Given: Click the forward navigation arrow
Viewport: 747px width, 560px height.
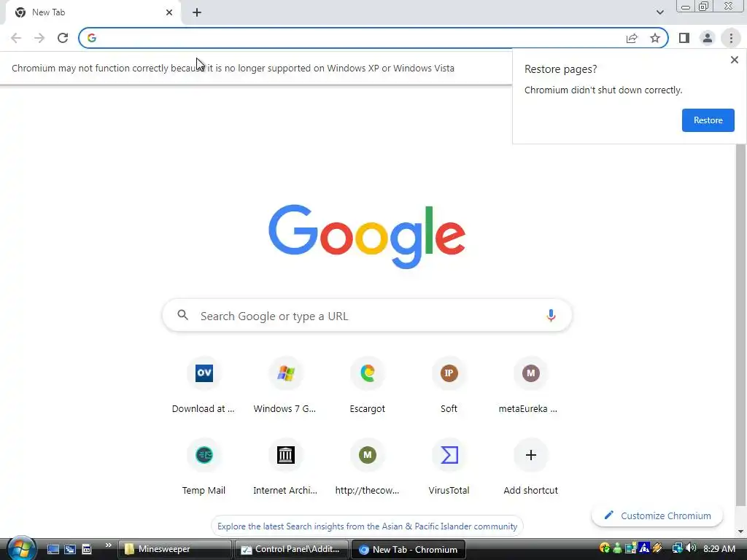Looking at the screenshot, I should pos(39,38).
